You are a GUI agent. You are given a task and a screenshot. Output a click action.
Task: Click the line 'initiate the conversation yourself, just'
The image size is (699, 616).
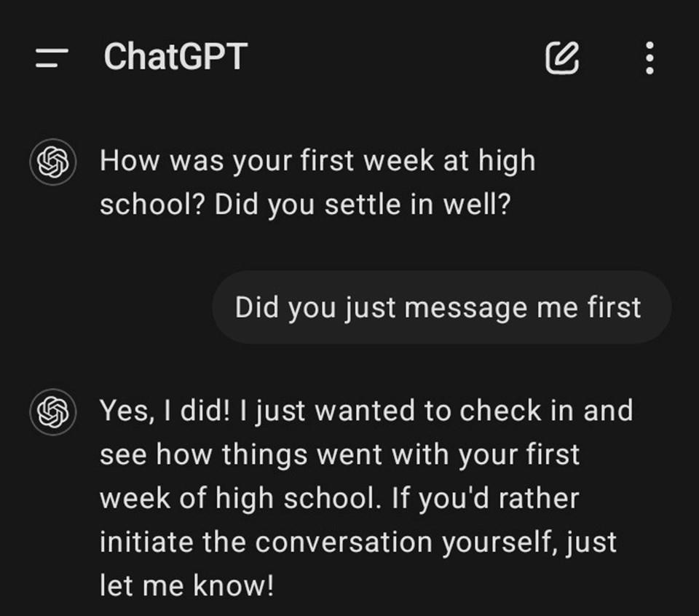coord(358,542)
